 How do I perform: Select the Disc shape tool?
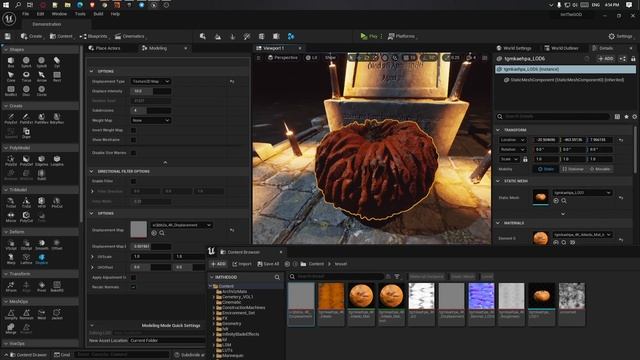(26, 91)
